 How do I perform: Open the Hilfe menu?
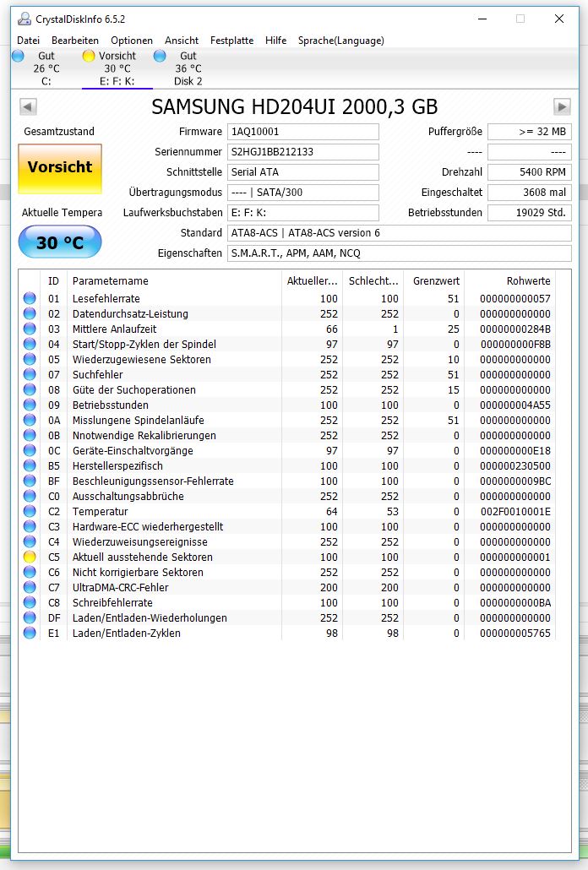[275, 41]
